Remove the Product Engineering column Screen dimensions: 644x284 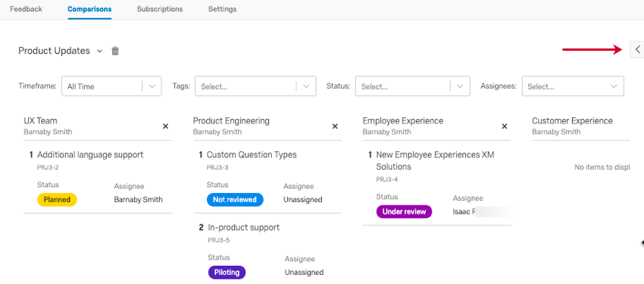point(335,126)
